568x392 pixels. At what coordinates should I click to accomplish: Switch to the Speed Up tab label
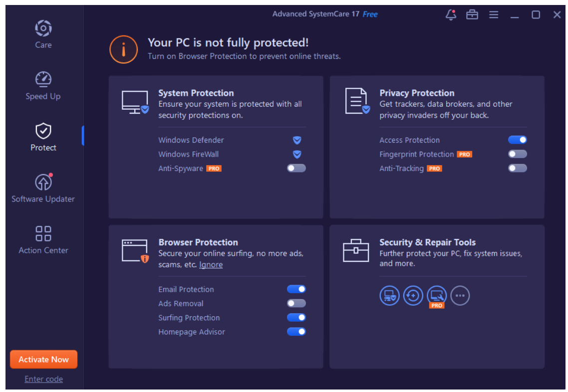coord(43,97)
